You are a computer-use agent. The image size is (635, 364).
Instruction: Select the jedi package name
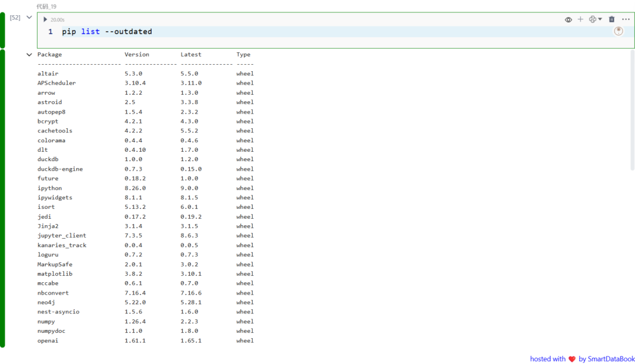pyautogui.click(x=44, y=216)
